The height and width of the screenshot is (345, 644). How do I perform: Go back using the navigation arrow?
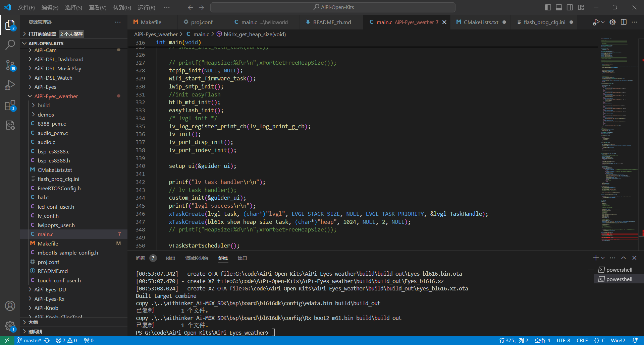tap(190, 7)
